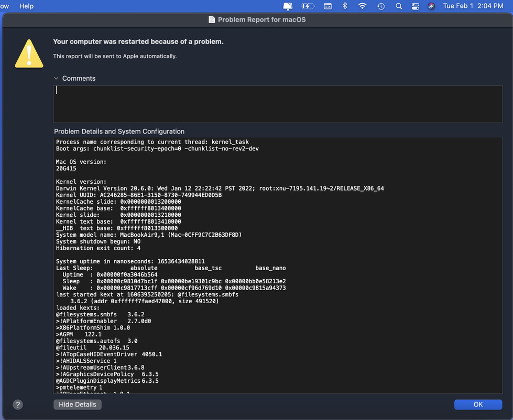Open the Help menu
513x420 pixels.
click(26, 6)
